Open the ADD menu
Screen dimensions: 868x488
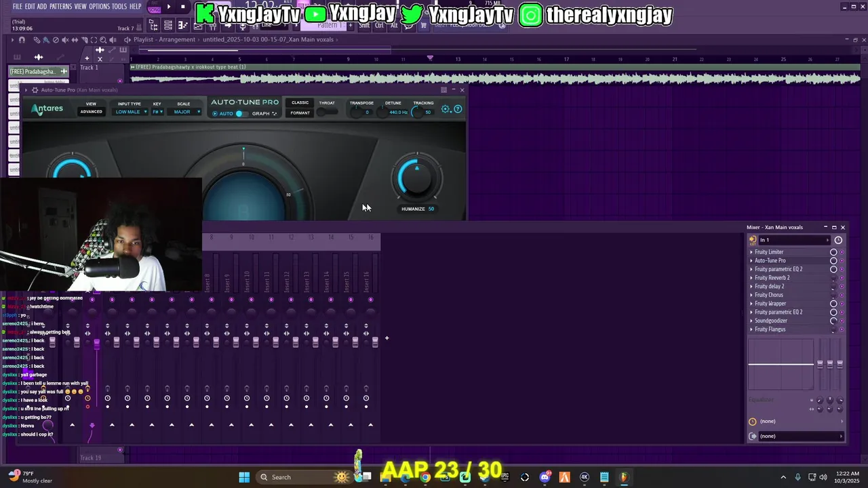42,6
